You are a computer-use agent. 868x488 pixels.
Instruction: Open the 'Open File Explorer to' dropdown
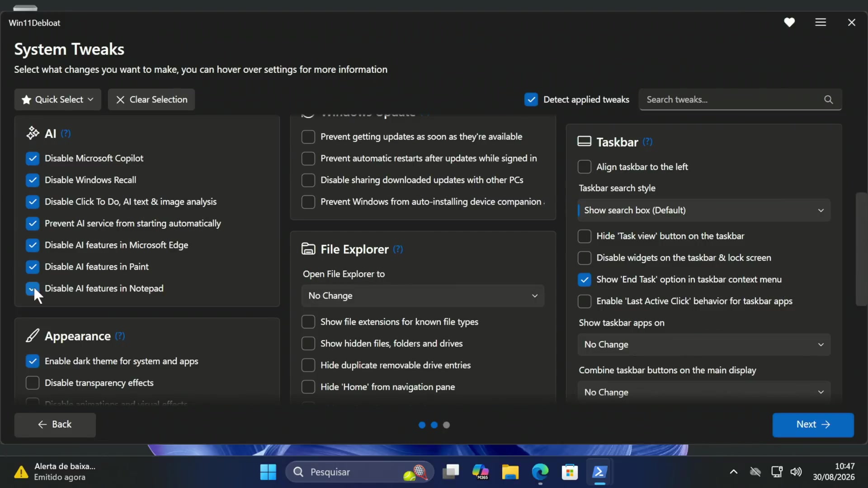[x=423, y=296]
